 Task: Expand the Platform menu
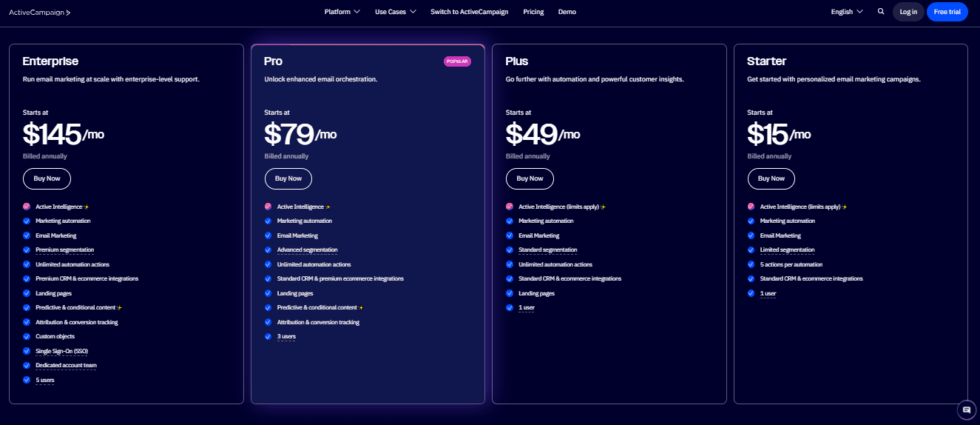342,12
